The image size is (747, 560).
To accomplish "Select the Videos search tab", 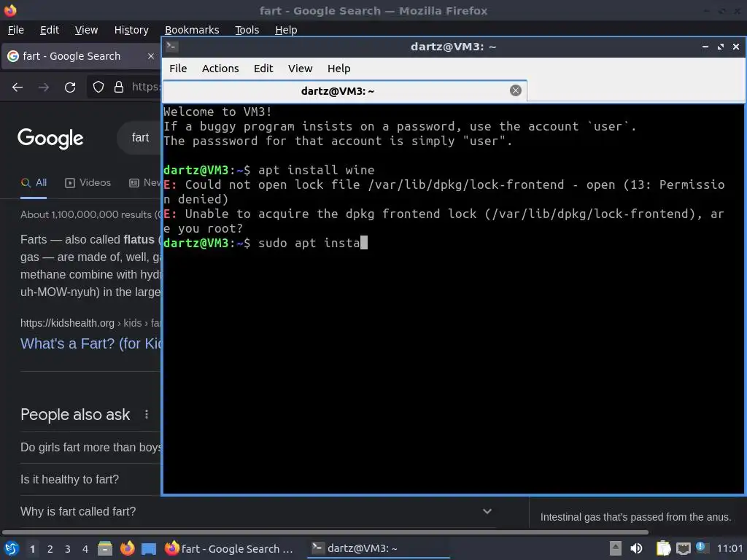I will (x=88, y=183).
